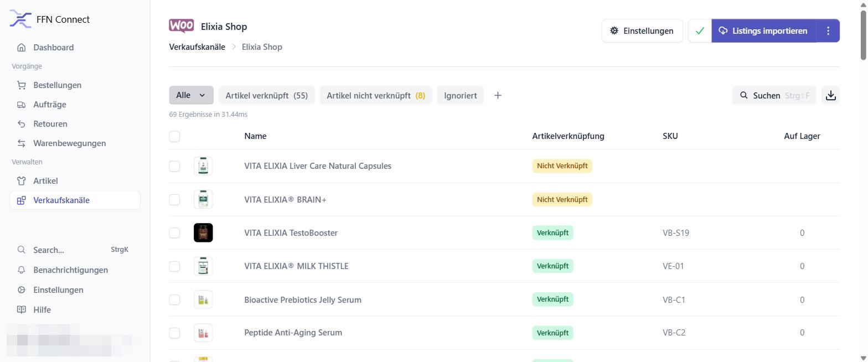Click the Bestellungen cart icon

pos(21,85)
